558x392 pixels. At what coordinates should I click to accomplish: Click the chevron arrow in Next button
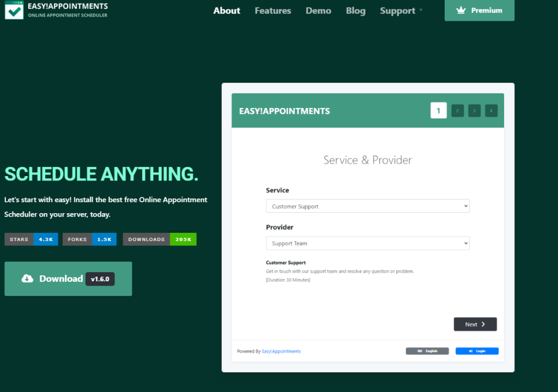[x=483, y=324]
